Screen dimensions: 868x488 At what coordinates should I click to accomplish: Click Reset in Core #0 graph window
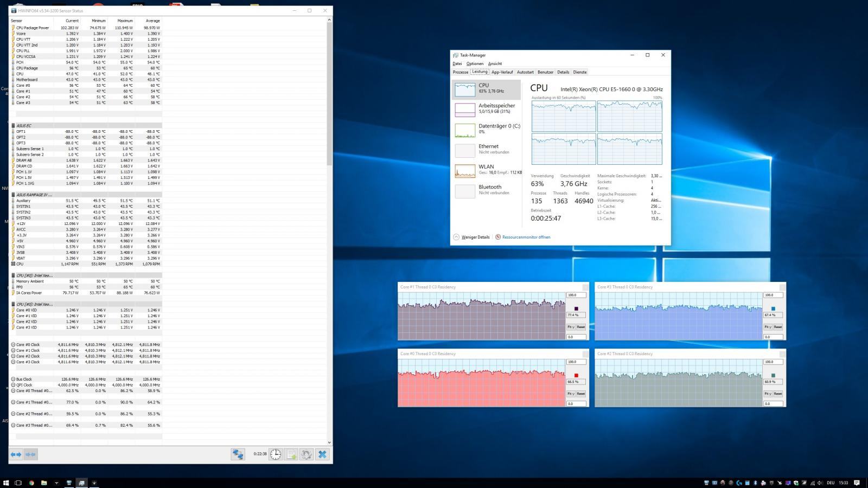(581, 394)
